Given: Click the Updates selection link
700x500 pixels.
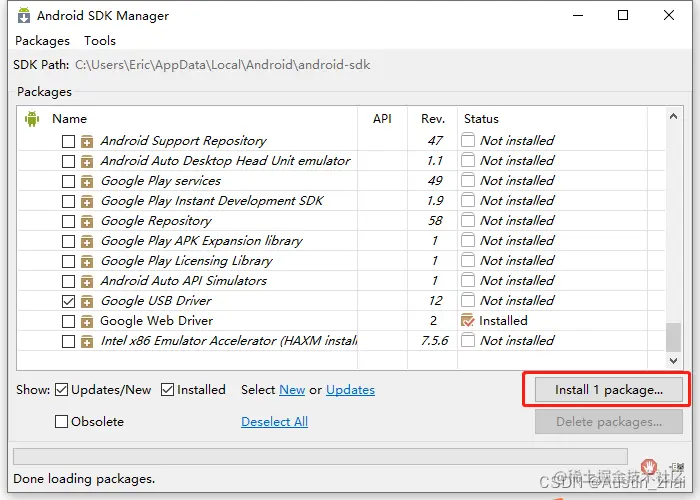Looking at the screenshot, I should pyautogui.click(x=350, y=390).
